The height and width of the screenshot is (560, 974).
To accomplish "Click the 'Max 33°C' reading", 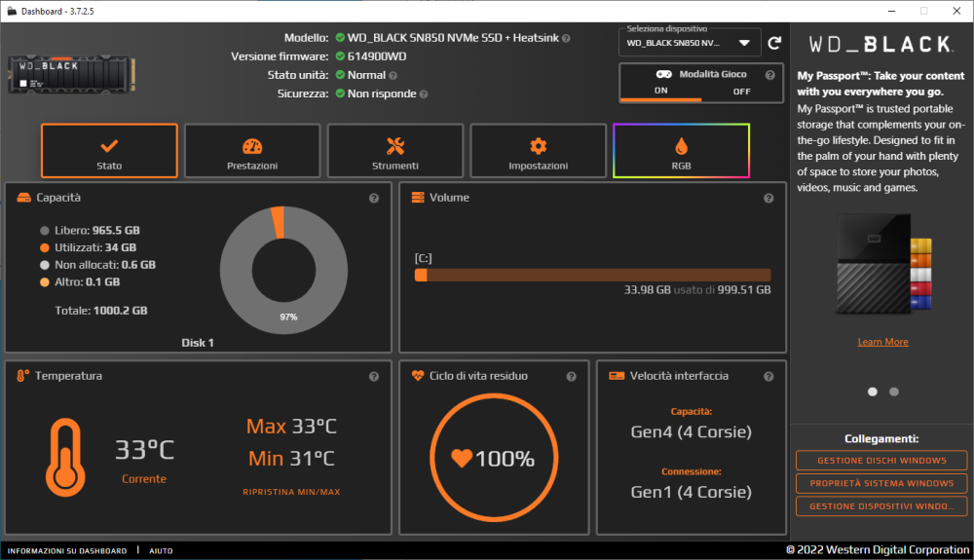I will (291, 427).
